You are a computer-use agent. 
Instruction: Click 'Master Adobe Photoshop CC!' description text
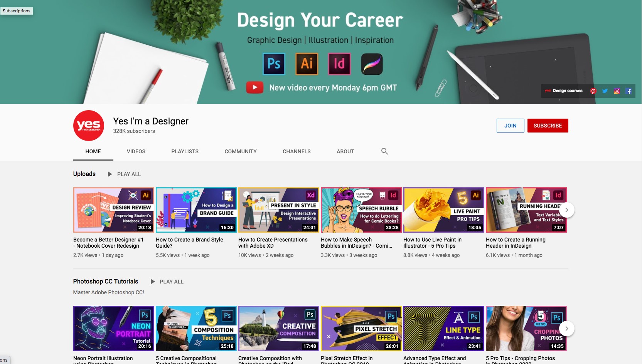tap(109, 292)
